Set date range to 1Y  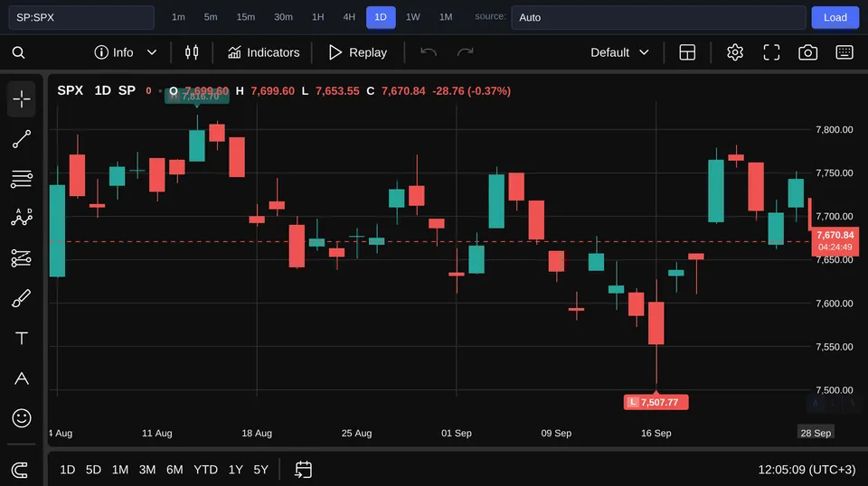click(x=236, y=470)
